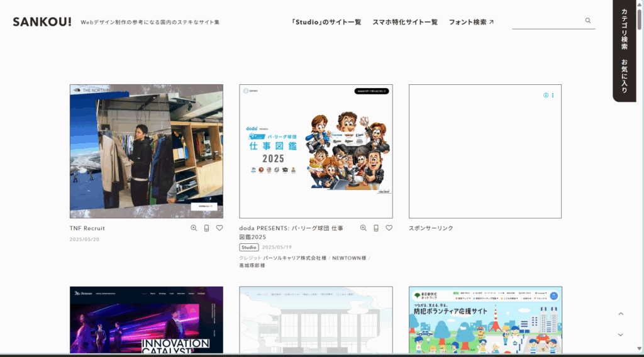The width and height of the screenshot is (644, 357).
Task: Open the doda パ・リーグ球団 仕事図鑑 thumbnail
Action: point(316,151)
